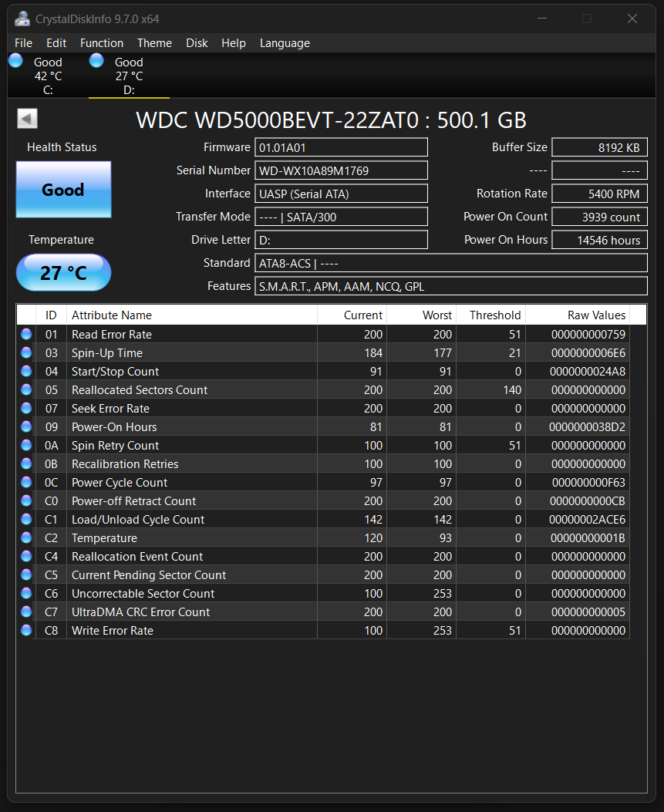Screen dimensions: 664x812
Task: Click the Buffer Size field 8192 KB
Action: tap(600, 147)
